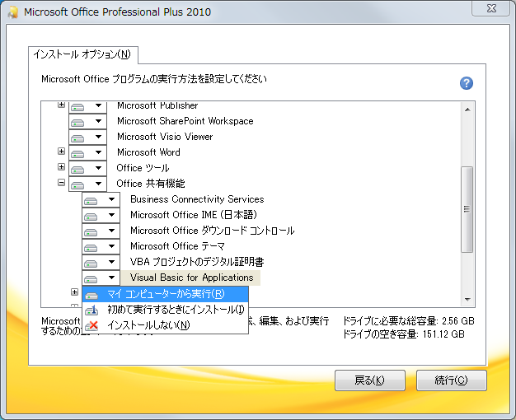The height and width of the screenshot is (420, 516).
Task: Click the scrollbar down arrow in the feature list
Action: point(467,299)
